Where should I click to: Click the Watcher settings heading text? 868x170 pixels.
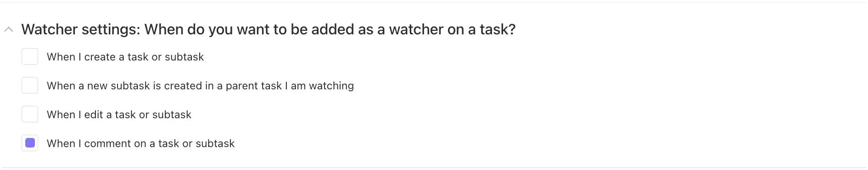[269, 29]
